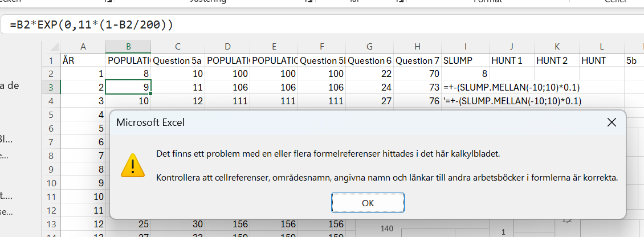644x237 pixels.
Task: Close the Microsoft Excel dialog with the X
Action: pos(612,122)
